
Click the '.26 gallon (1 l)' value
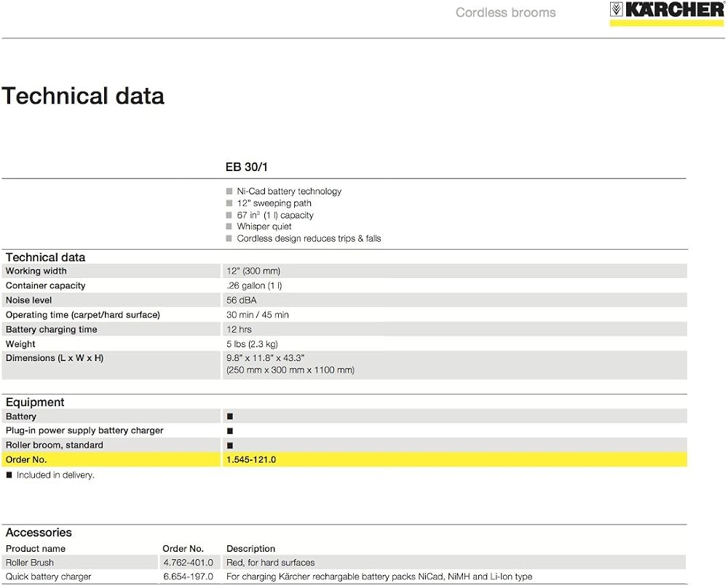pos(254,285)
